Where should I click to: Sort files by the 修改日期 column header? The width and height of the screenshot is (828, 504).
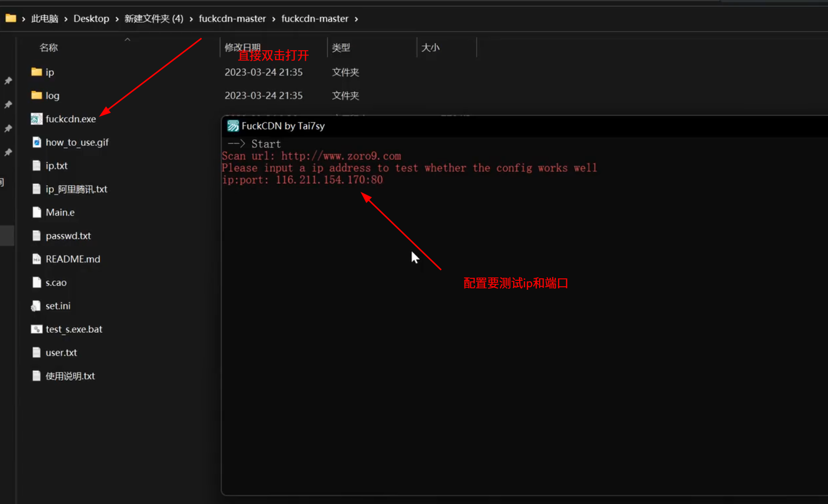coord(243,48)
